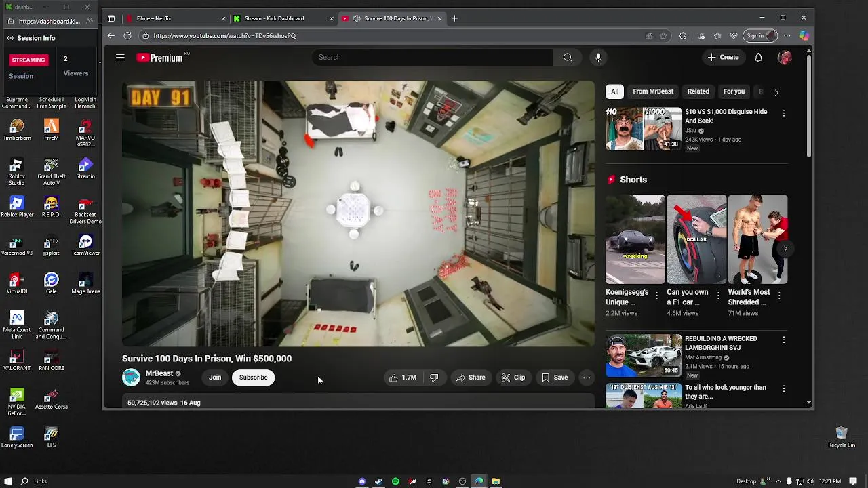
Task: Select the Related filter chip
Action: click(x=698, y=91)
